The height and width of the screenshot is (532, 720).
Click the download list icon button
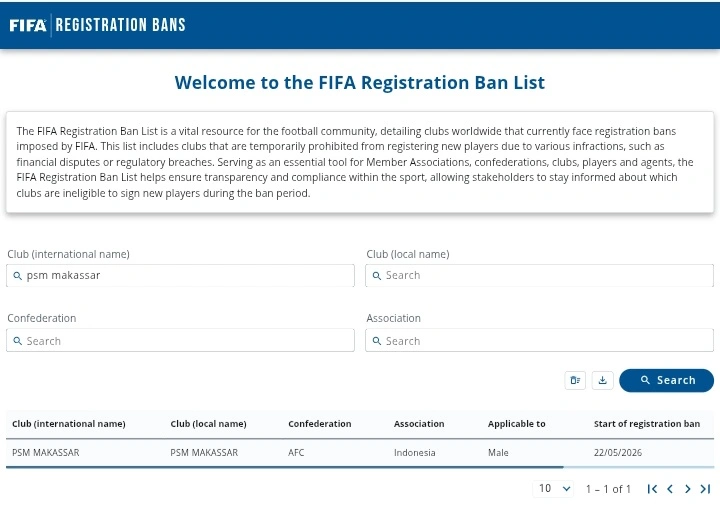(x=602, y=381)
